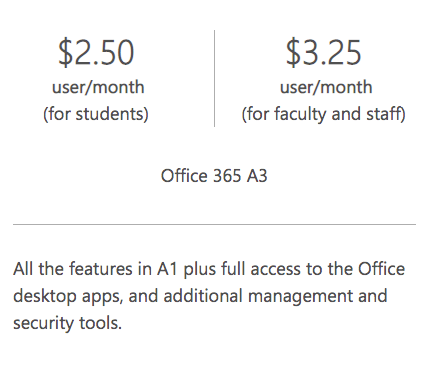Viewport: 433px width, 386px height.
Task: Click the (for students) text
Action: (x=96, y=114)
